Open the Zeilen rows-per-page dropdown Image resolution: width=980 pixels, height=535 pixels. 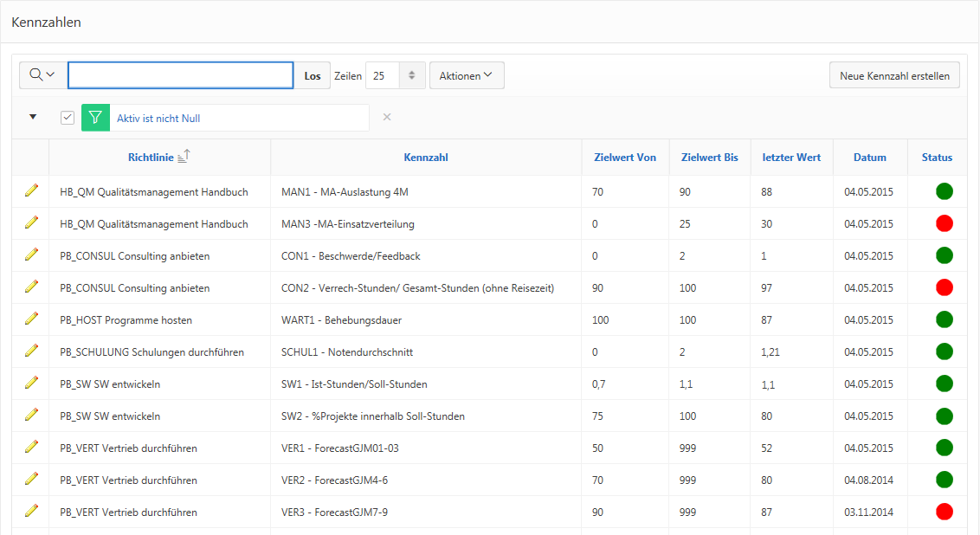(395, 75)
